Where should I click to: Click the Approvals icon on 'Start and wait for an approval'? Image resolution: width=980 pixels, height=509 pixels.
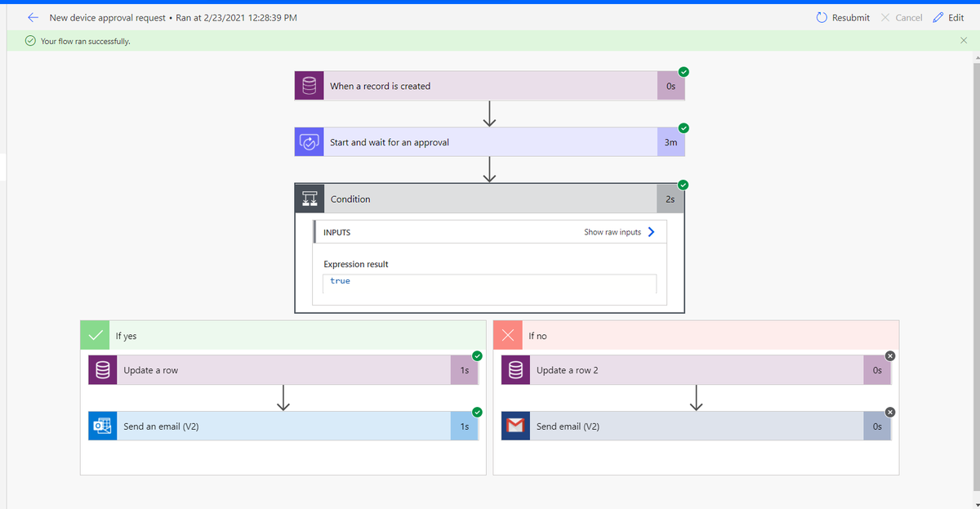point(310,142)
